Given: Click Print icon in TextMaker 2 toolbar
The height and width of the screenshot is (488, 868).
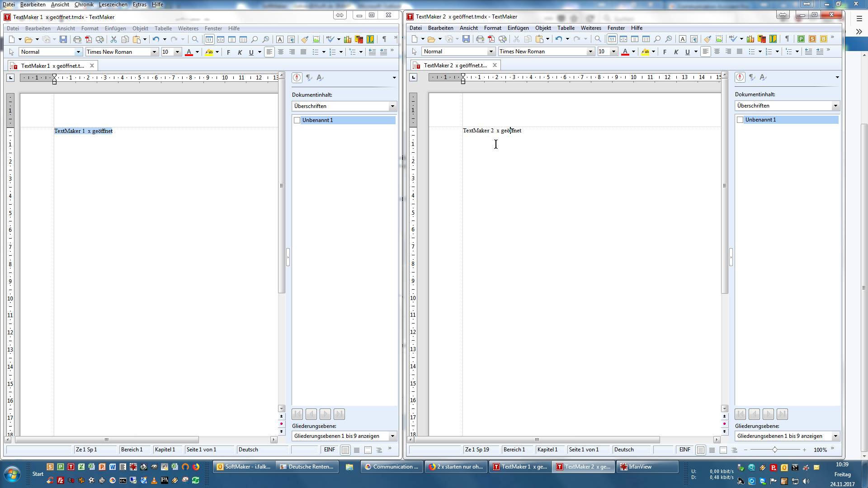Looking at the screenshot, I should click(x=480, y=39).
